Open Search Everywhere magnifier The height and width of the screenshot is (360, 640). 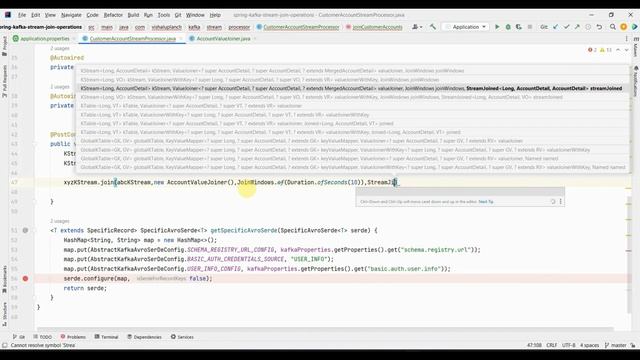613,27
